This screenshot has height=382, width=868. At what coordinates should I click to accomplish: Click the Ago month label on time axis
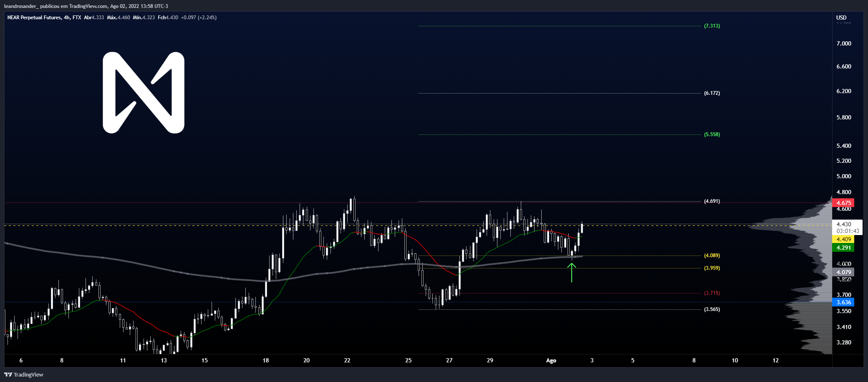pyautogui.click(x=551, y=360)
